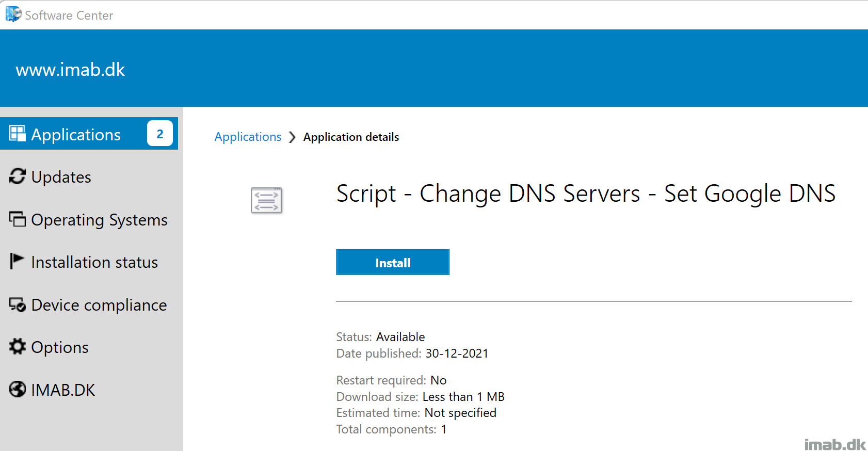Open the Applications tab in sidebar
868x451 pixels.
(89, 134)
